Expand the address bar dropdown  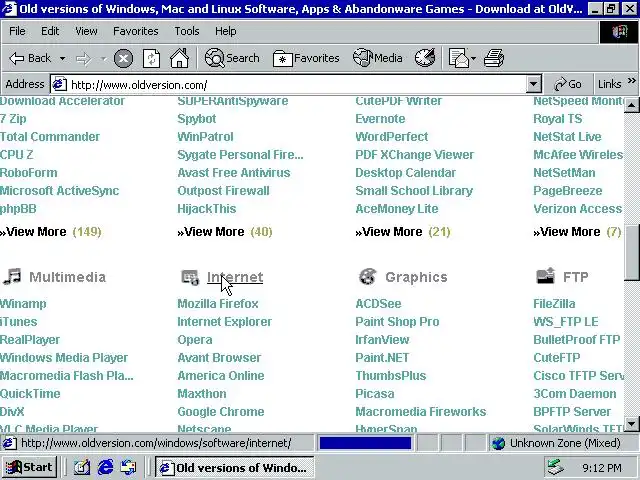click(x=533, y=84)
